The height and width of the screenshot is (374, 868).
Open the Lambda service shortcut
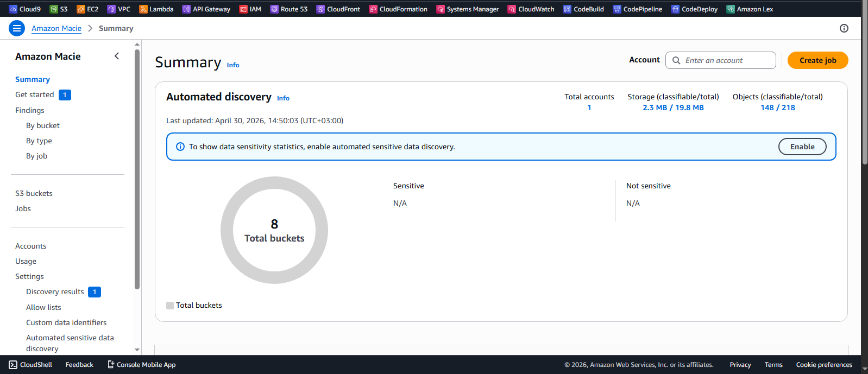(156, 9)
